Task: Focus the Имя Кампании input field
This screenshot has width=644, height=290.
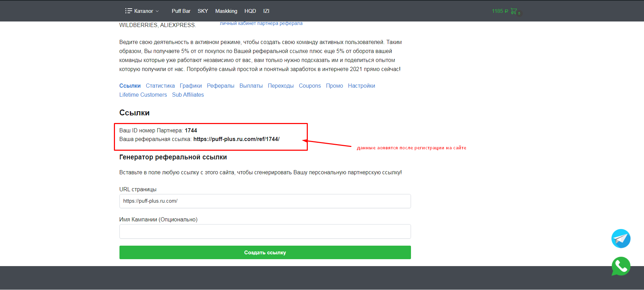Action: point(265,231)
